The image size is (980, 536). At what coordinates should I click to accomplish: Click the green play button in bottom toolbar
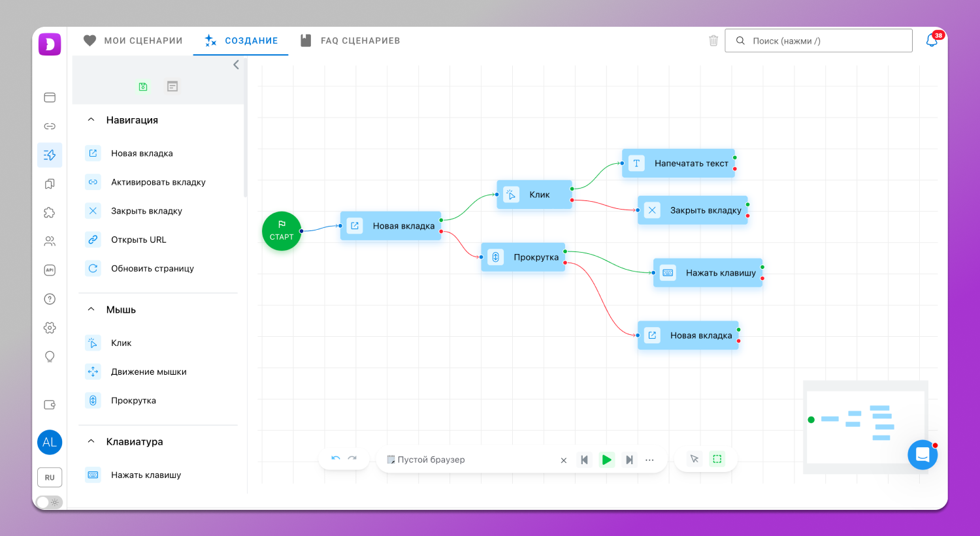(x=606, y=460)
